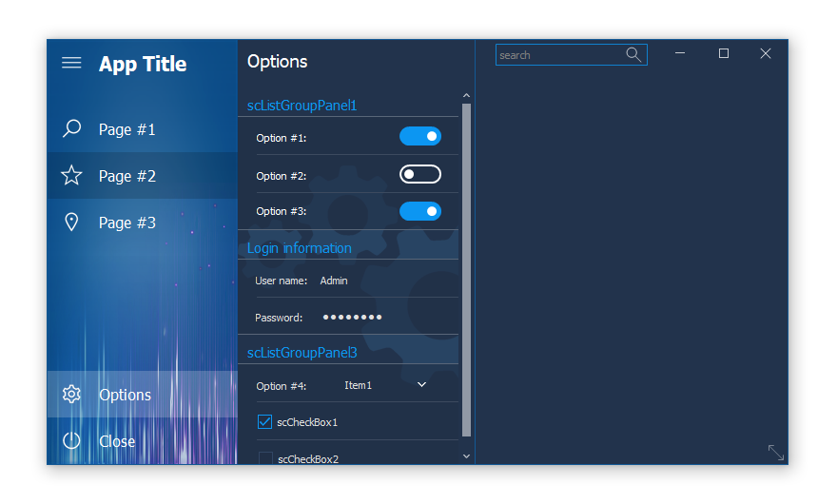
Task: Turn off the Option #1 switch
Action: [420, 136]
